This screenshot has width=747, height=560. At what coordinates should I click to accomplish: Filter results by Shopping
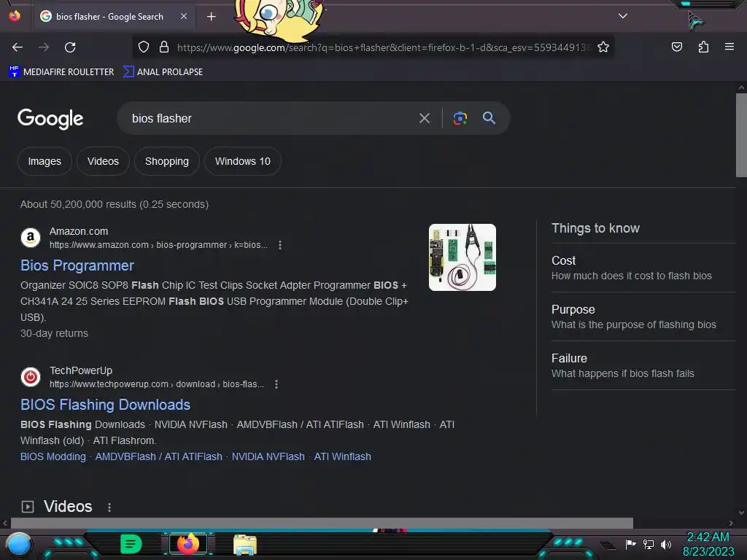pyautogui.click(x=167, y=161)
